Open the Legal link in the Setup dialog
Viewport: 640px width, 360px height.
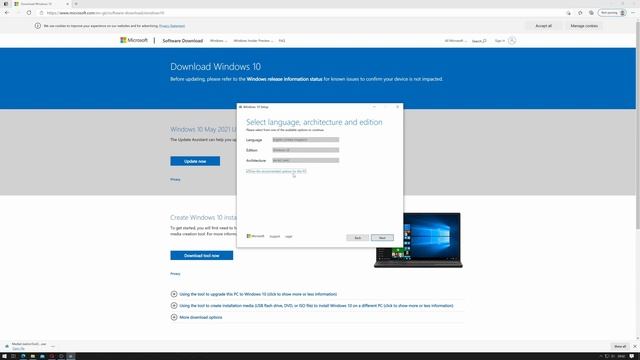click(x=289, y=237)
